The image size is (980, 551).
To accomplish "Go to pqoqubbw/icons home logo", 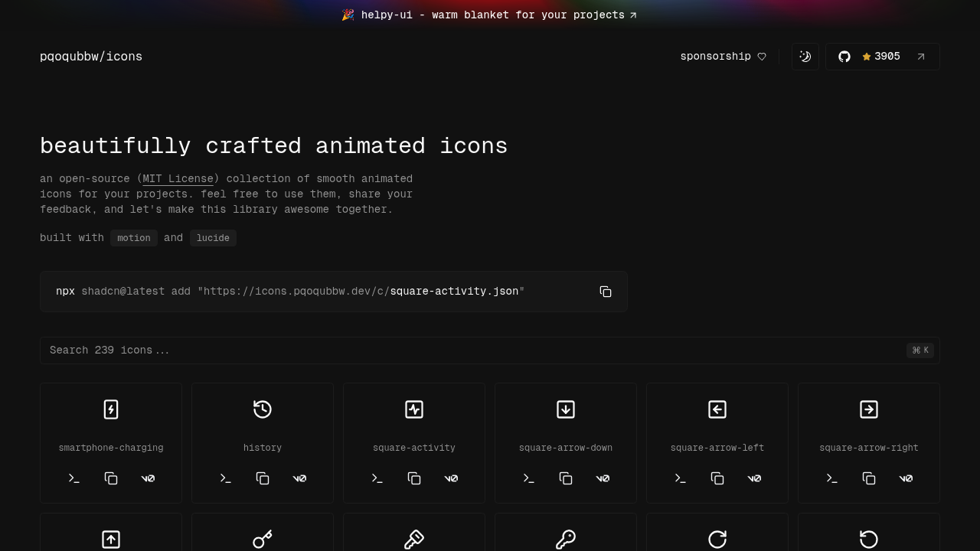I will (x=91, y=57).
